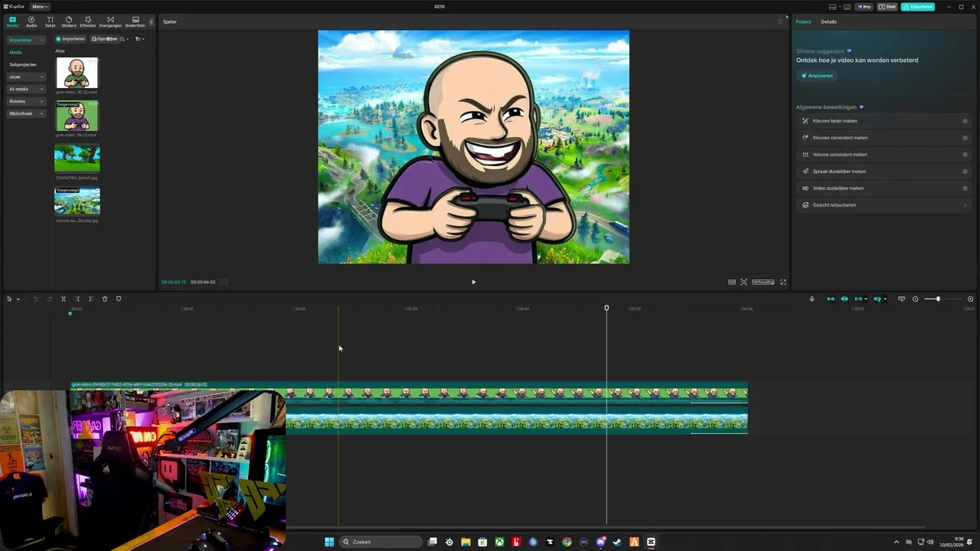
Task: Select the Fortnite background jpg thumbnail
Action: (x=77, y=201)
